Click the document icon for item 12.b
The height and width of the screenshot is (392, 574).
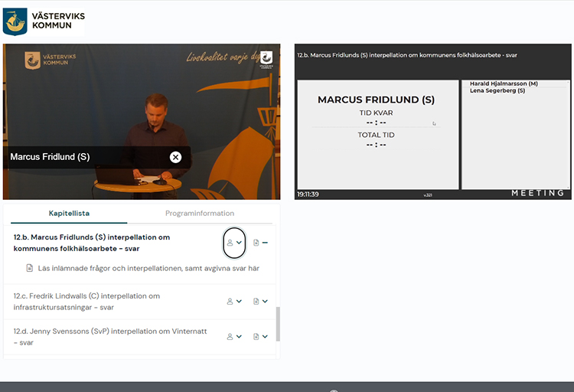256,243
